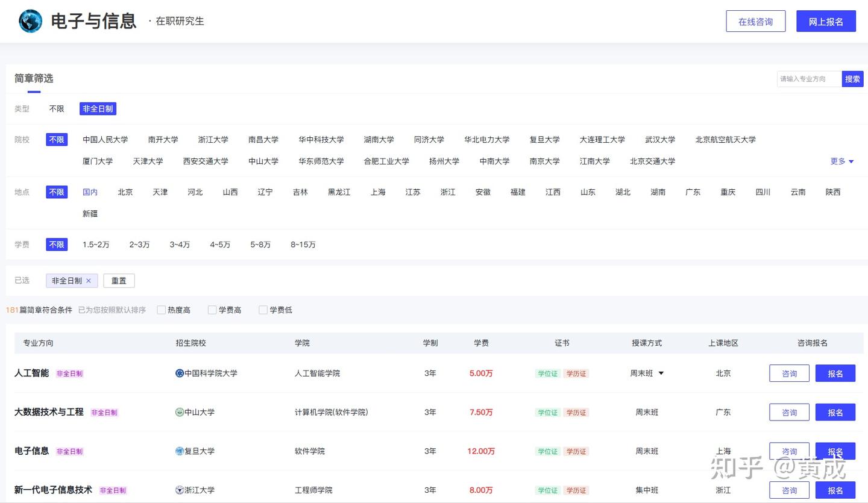868x503 pixels.
Task: Click 报名 for 大数据技术与工程 row
Action: pos(835,413)
